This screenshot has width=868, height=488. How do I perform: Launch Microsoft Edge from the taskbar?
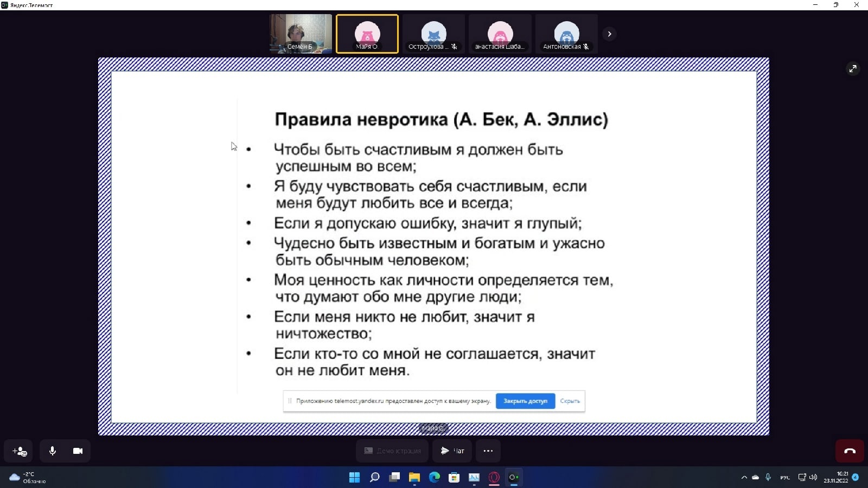coord(435,478)
